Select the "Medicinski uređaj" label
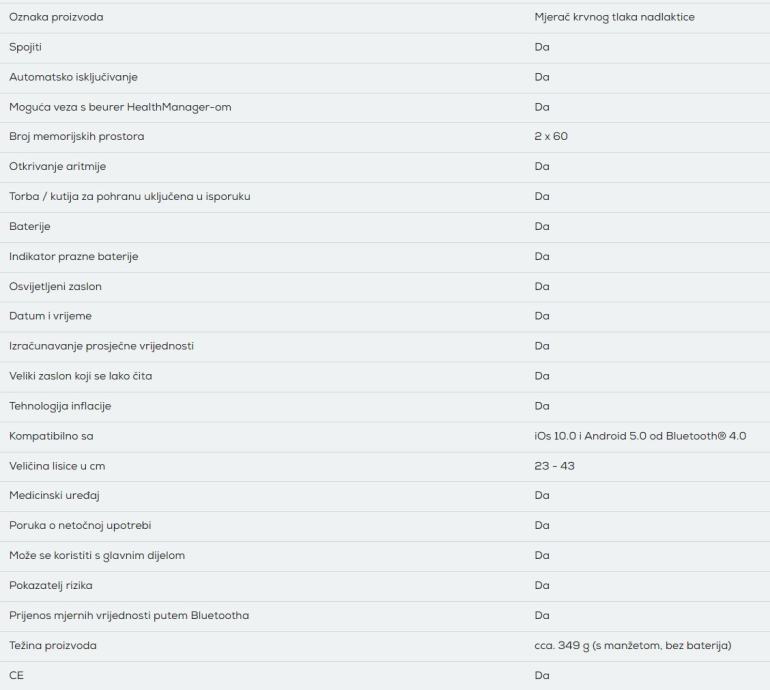This screenshot has height=690, width=770. (x=55, y=496)
